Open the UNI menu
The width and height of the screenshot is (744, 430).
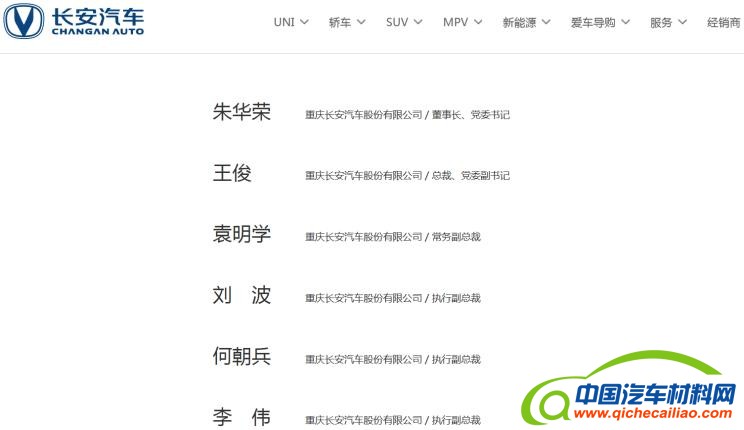pos(284,22)
